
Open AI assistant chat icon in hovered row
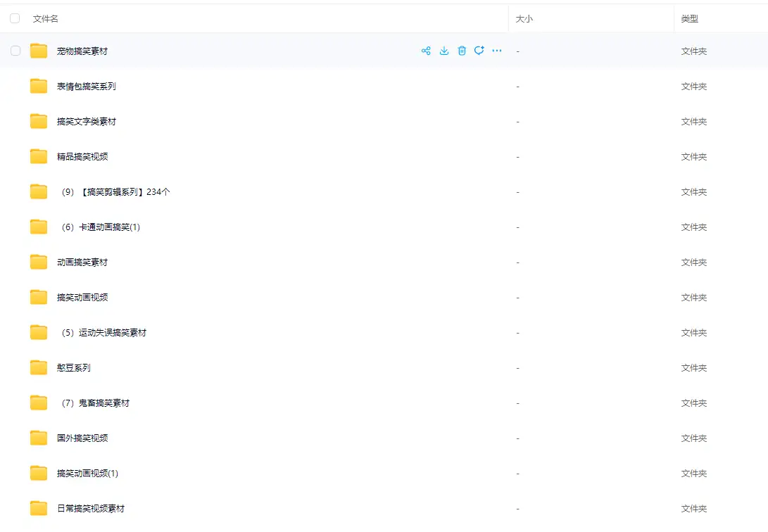click(x=479, y=51)
